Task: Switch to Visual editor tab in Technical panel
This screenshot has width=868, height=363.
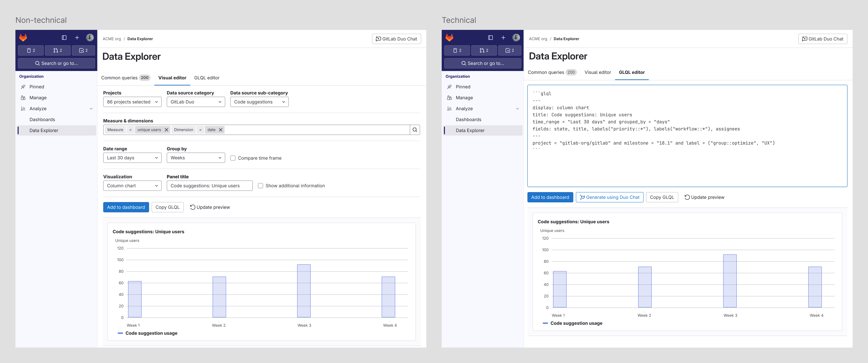Action: point(597,72)
